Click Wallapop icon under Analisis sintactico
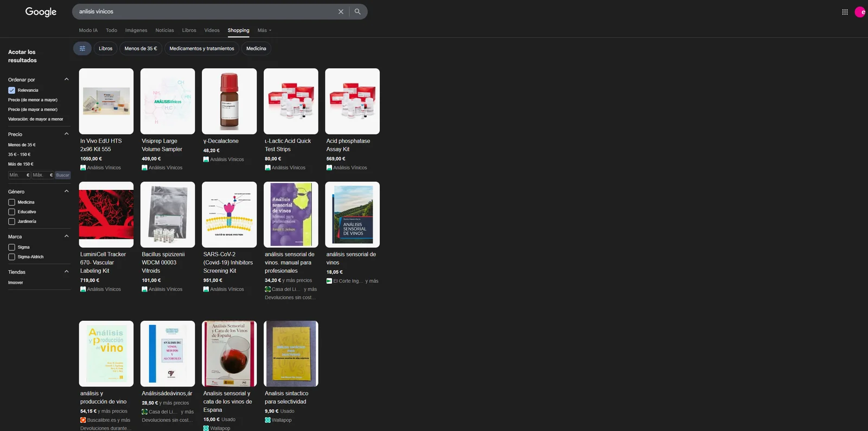This screenshot has height=431, width=868. point(267,420)
